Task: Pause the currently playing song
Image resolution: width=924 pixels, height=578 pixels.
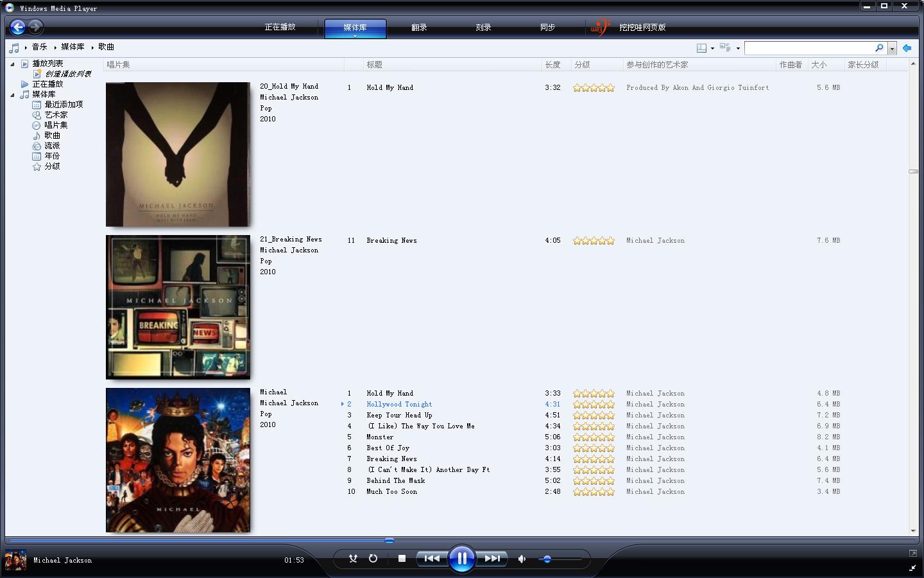Action: (x=462, y=559)
